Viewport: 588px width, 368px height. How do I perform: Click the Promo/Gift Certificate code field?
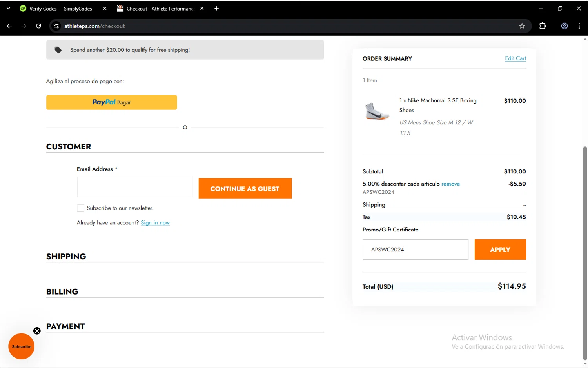tap(416, 250)
